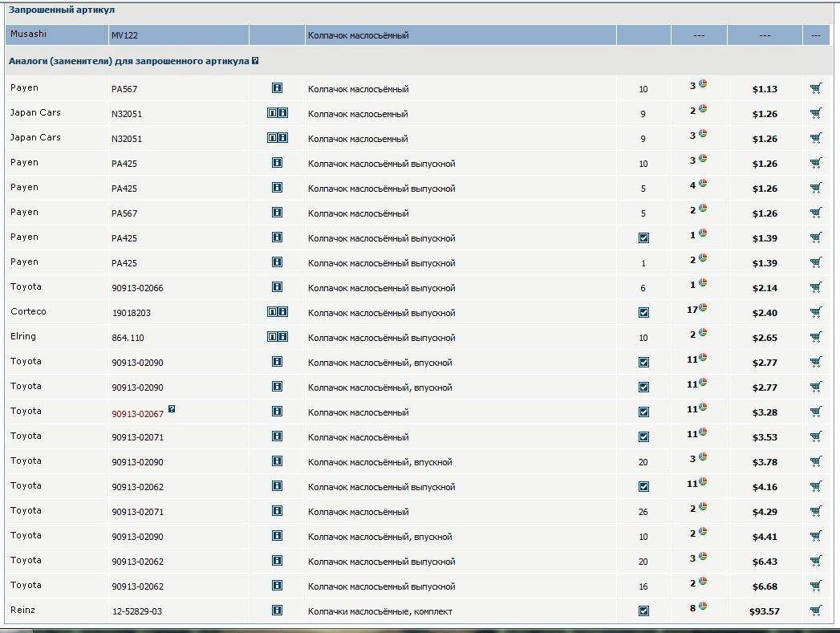Viewport: 840px width, 633px height.
Task: Select the Elring brand name
Action: pyautogui.click(x=23, y=337)
